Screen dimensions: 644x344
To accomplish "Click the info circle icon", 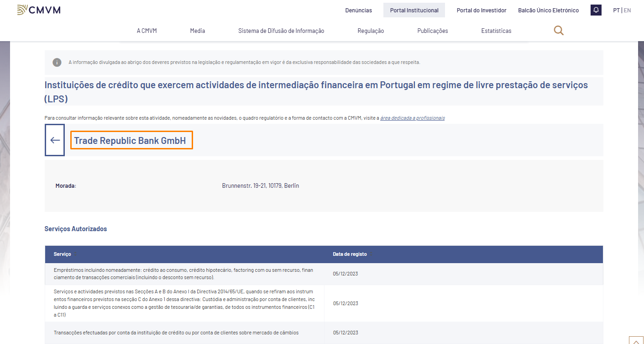I will coord(57,62).
